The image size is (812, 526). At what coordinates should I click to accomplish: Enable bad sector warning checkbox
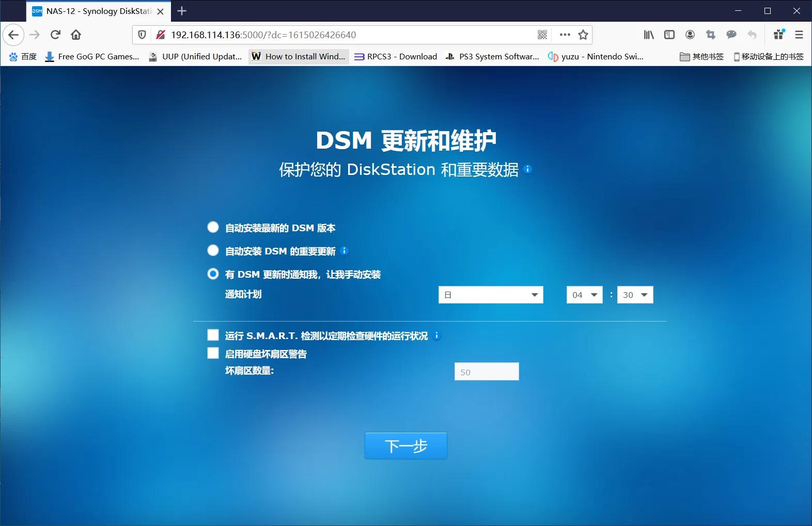point(213,353)
